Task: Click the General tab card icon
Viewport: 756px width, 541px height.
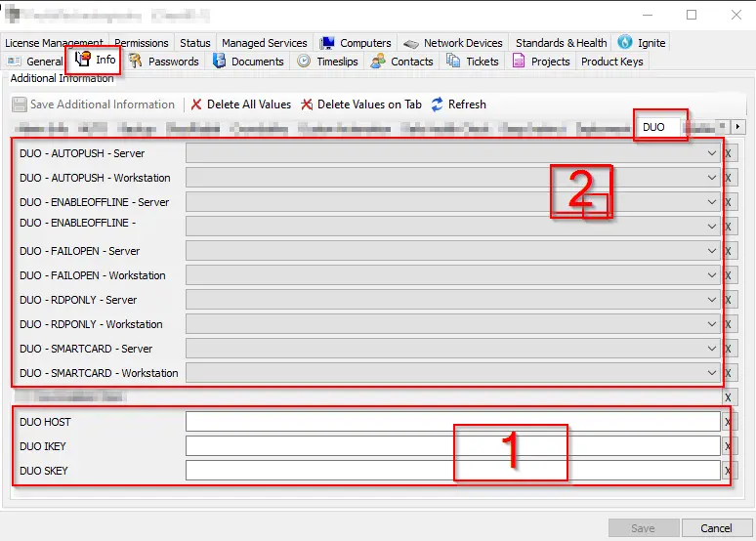Action: pos(14,62)
